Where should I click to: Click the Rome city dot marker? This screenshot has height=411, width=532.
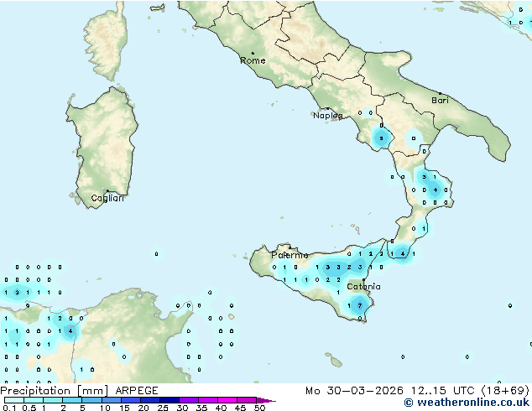pyautogui.click(x=253, y=53)
